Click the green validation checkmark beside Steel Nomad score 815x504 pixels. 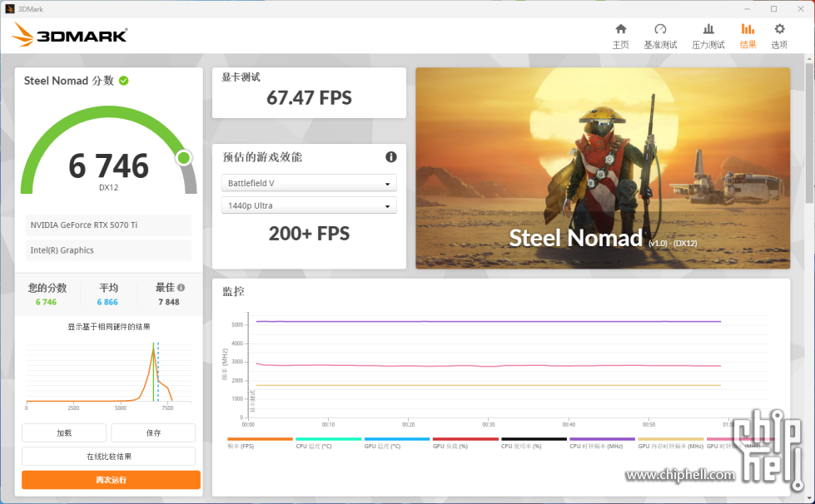point(123,81)
